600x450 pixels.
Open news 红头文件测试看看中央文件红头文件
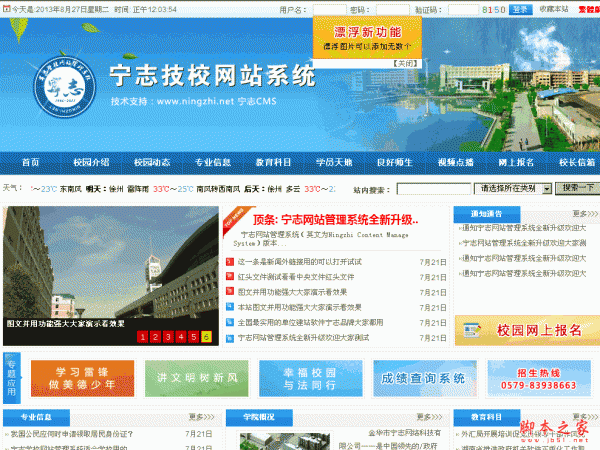click(296, 277)
